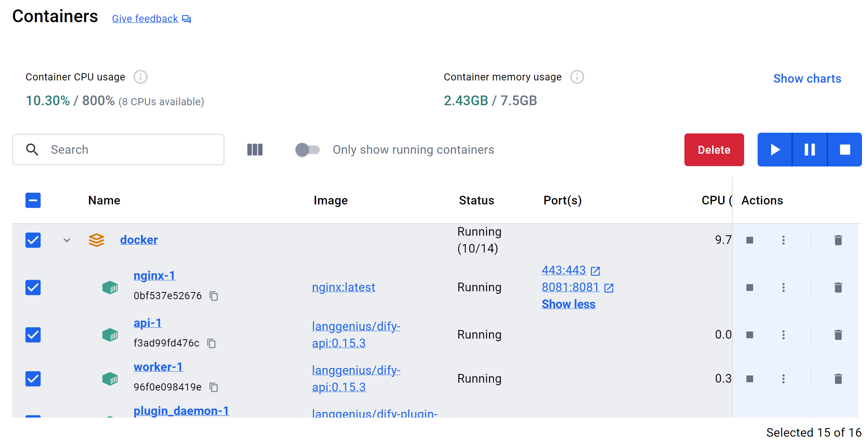Viewport: 868px width, 448px height.
Task: Click the feedback chat icon
Action: click(x=187, y=19)
